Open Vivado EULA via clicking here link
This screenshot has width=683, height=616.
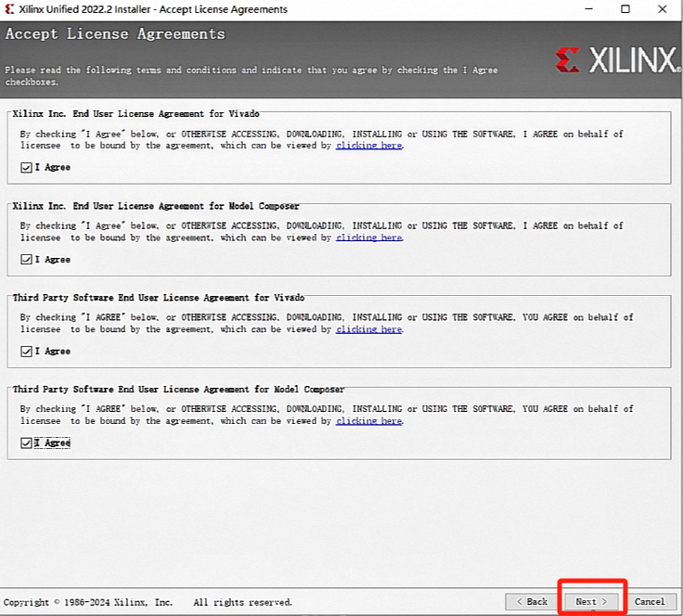369,146
